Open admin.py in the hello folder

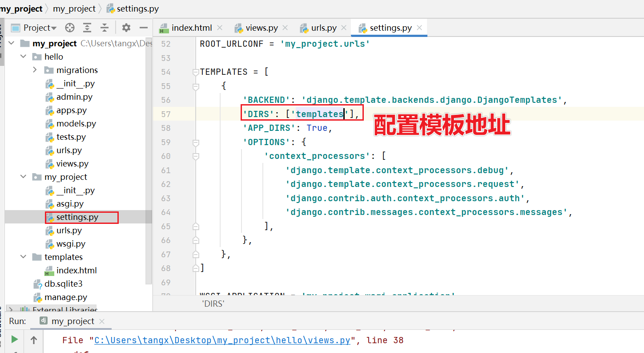coord(74,97)
